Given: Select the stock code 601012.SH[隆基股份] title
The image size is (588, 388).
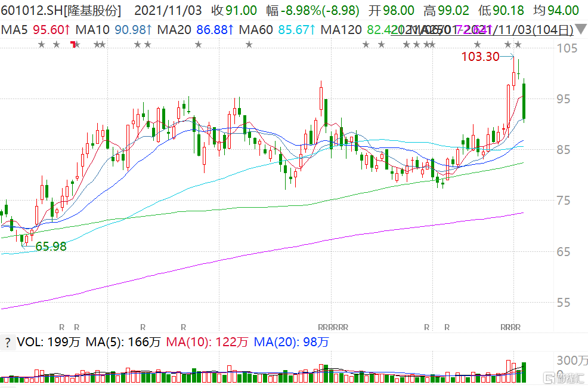Looking at the screenshot, I should point(61,11).
